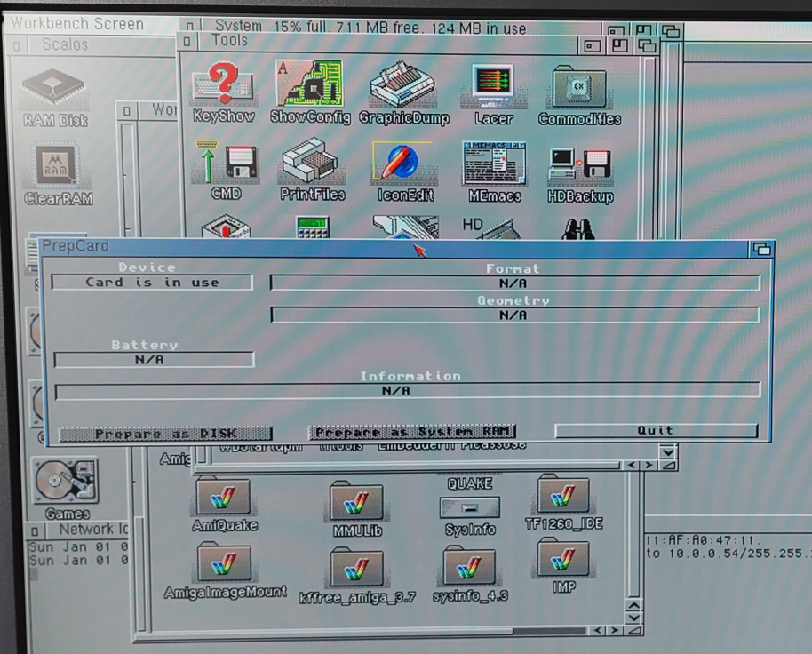812x654 pixels.
Task: Click the lower window's scroll-down arrow
Action: pos(634,618)
